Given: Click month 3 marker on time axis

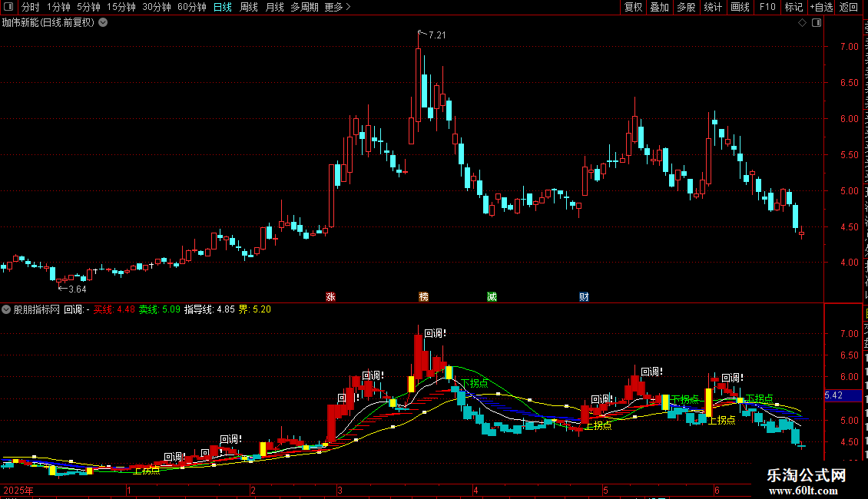Looking at the screenshot, I should pyautogui.click(x=340, y=491).
